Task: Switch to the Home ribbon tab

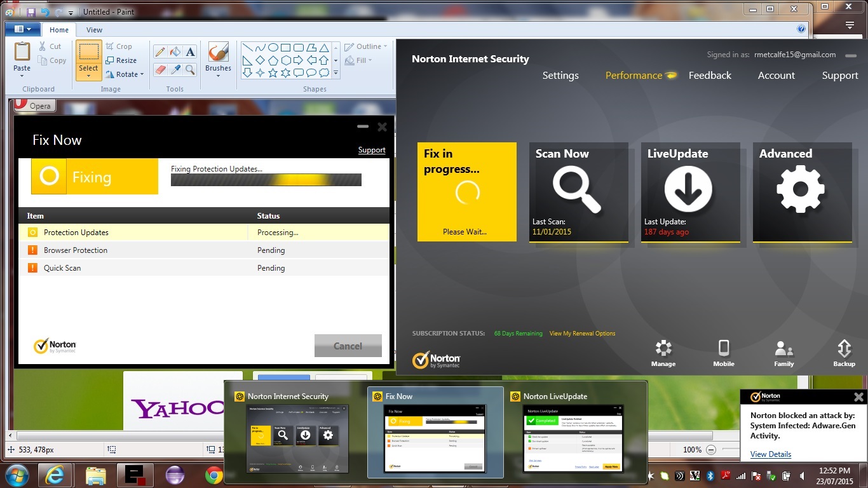Action: tap(59, 30)
